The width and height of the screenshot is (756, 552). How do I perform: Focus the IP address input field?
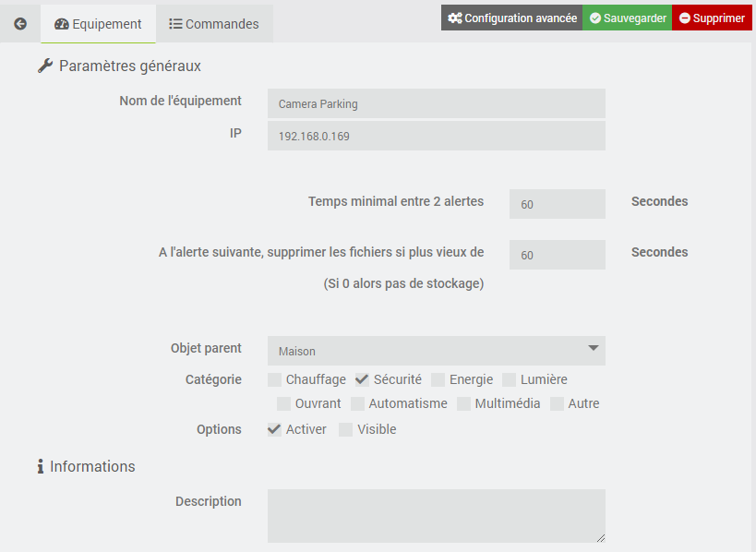pyautogui.click(x=436, y=136)
